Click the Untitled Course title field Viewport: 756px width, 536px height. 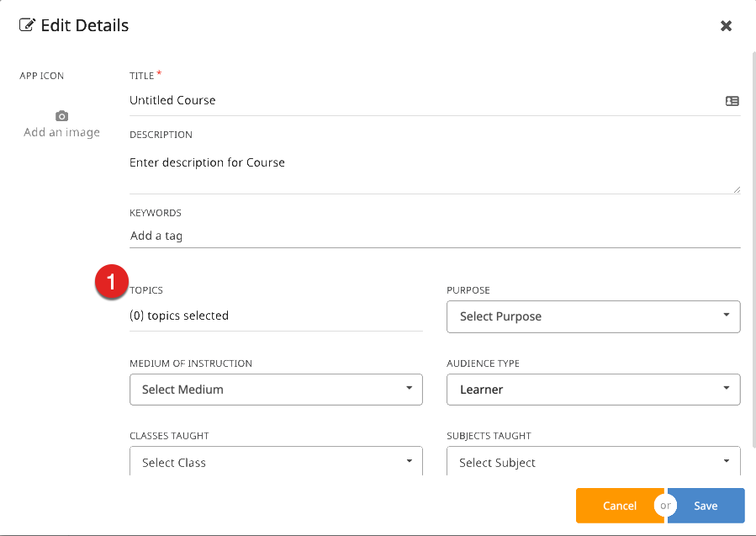point(420,100)
